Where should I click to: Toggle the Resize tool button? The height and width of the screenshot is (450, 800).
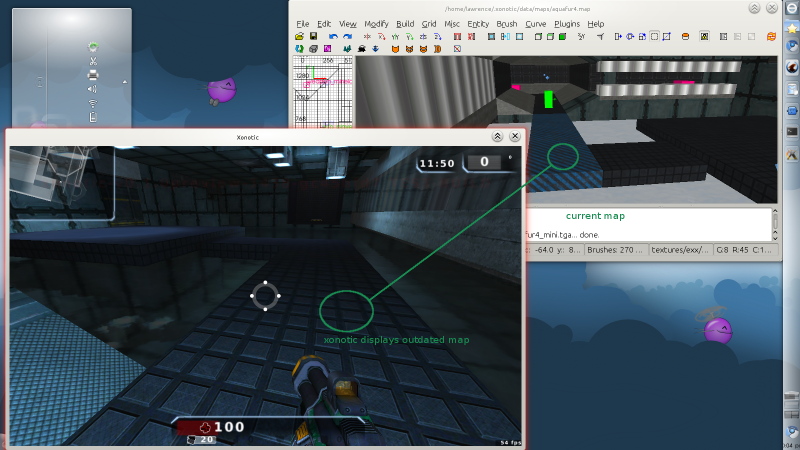click(x=655, y=37)
